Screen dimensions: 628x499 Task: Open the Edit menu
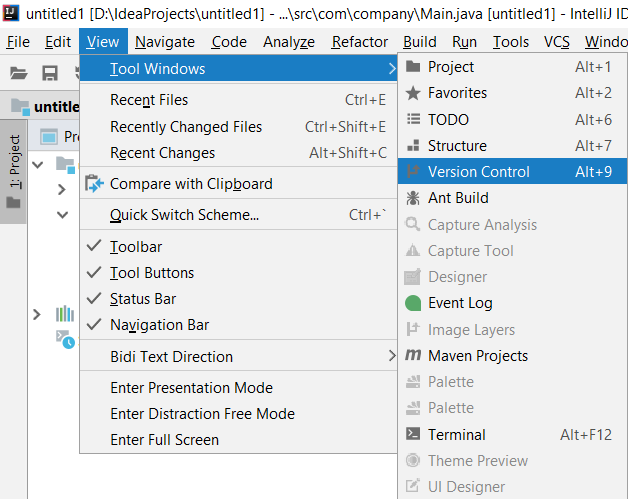coord(58,42)
